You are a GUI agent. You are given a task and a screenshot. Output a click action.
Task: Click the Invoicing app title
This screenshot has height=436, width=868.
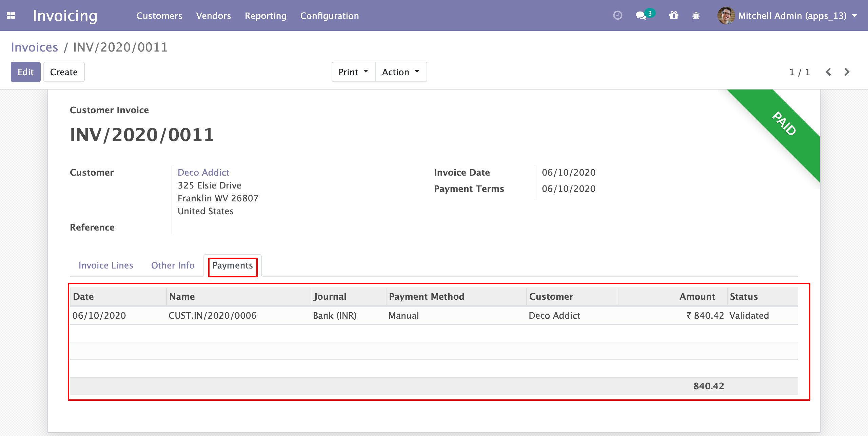click(x=65, y=16)
